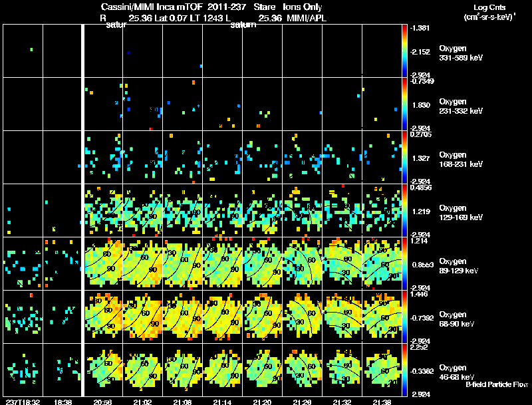
Task: Click the 0.4856 color scale value
Action: (x=421, y=188)
